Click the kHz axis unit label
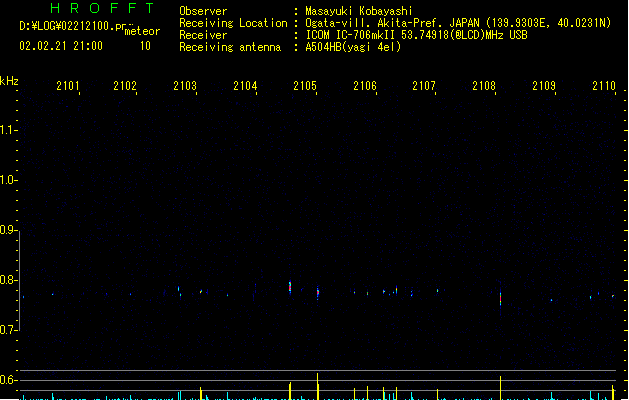This screenshot has height=400, width=629. [9, 81]
